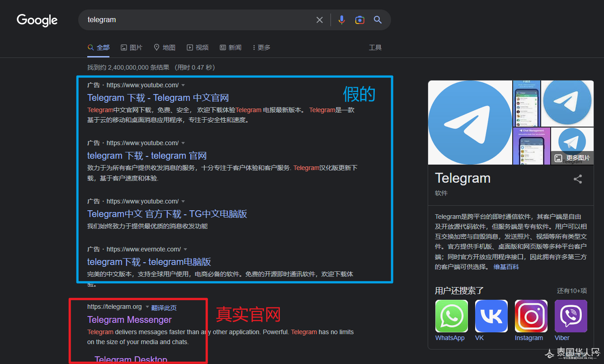
Task: Open WhatsApp from related searches
Action: point(451,317)
